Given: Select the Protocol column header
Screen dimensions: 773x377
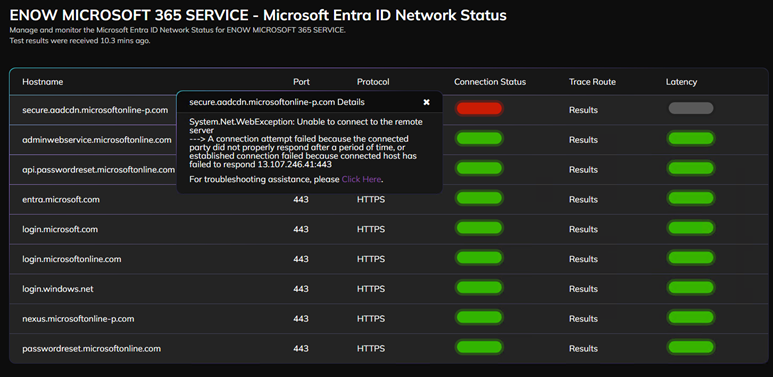Looking at the screenshot, I should pyautogui.click(x=373, y=82).
